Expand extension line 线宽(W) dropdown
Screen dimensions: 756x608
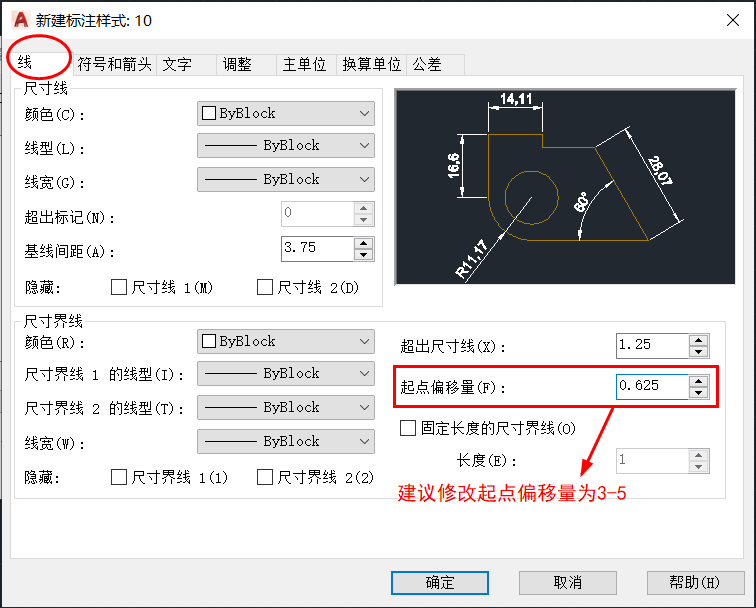[x=286, y=441]
